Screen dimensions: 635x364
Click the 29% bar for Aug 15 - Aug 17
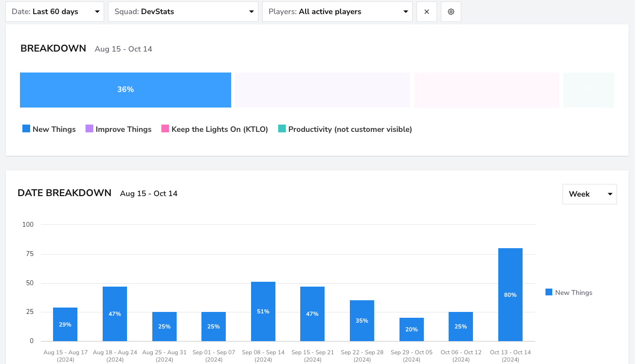[65, 324]
